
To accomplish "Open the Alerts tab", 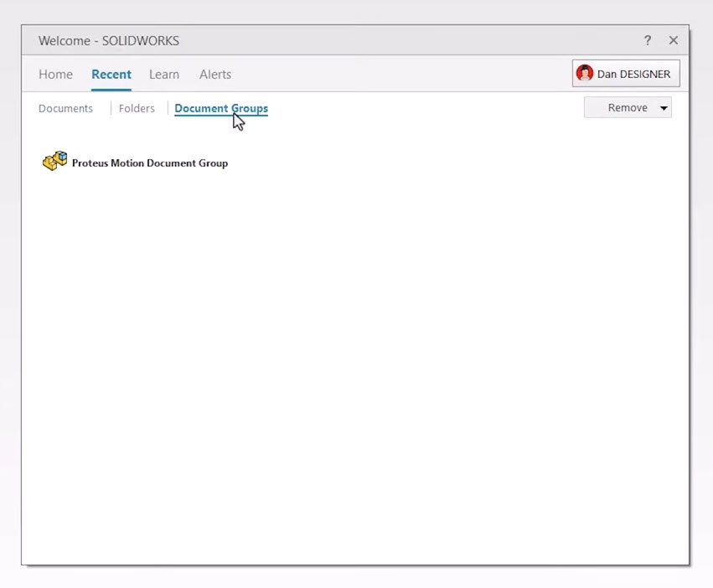I will [x=214, y=75].
